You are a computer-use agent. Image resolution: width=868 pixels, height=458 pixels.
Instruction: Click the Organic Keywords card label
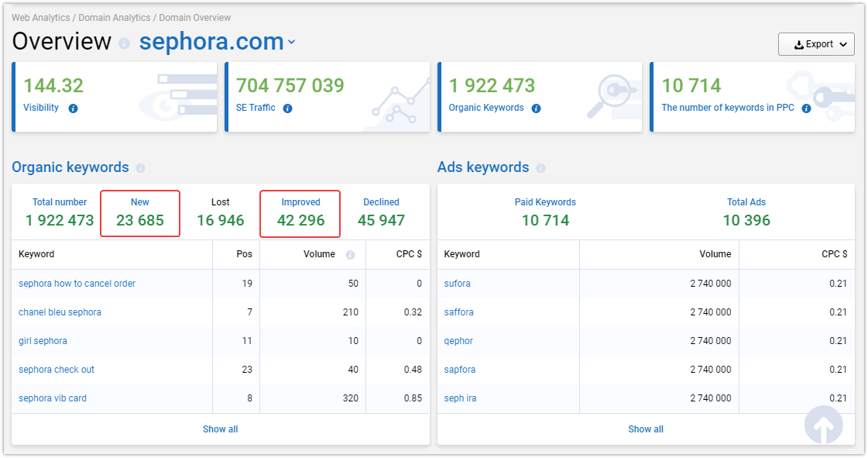pyautogui.click(x=486, y=108)
